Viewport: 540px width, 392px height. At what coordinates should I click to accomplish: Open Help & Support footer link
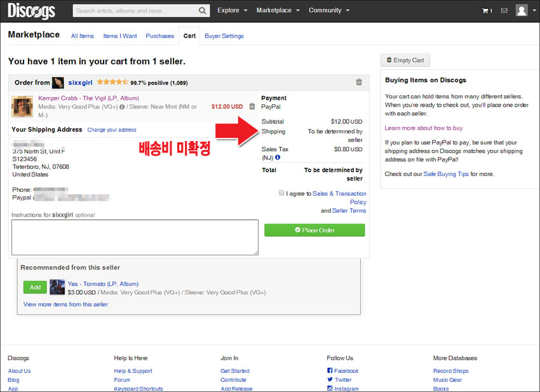[x=133, y=371]
